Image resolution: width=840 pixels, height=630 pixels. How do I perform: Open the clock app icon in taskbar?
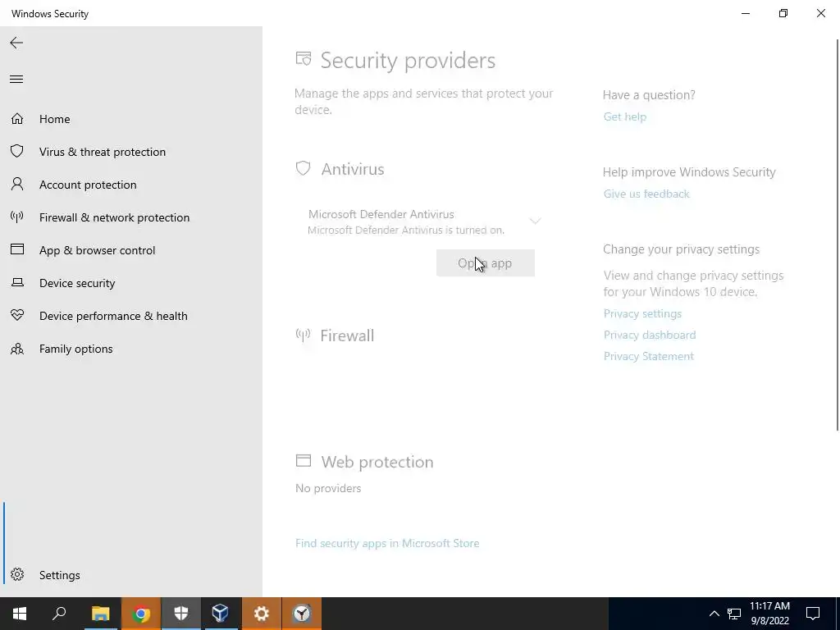[302, 614]
